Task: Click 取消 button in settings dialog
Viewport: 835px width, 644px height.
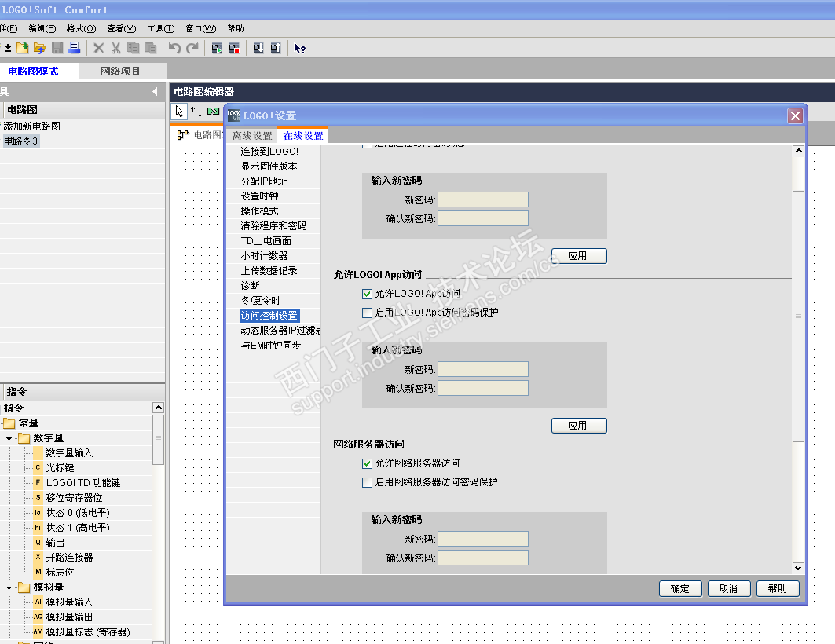Action: tap(728, 589)
